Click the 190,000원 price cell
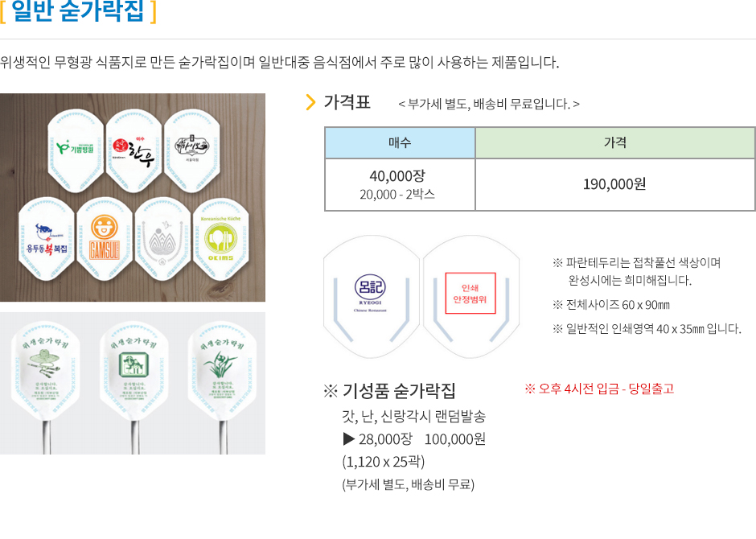The height and width of the screenshot is (539, 756). [x=614, y=185]
